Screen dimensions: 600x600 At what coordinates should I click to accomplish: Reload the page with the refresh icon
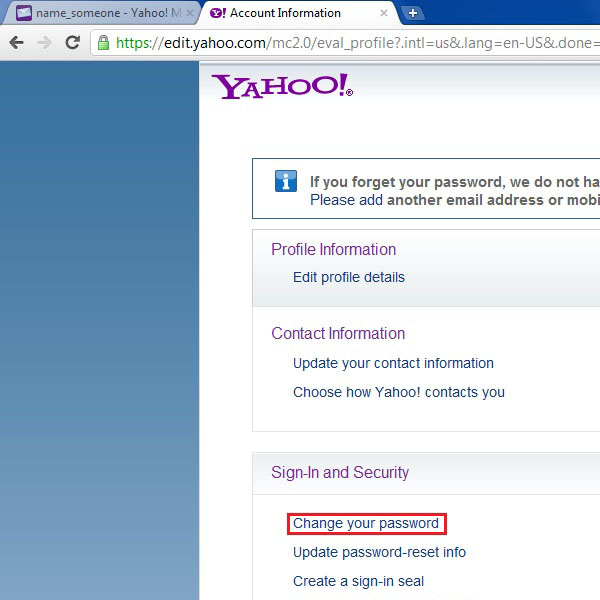[73, 42]
